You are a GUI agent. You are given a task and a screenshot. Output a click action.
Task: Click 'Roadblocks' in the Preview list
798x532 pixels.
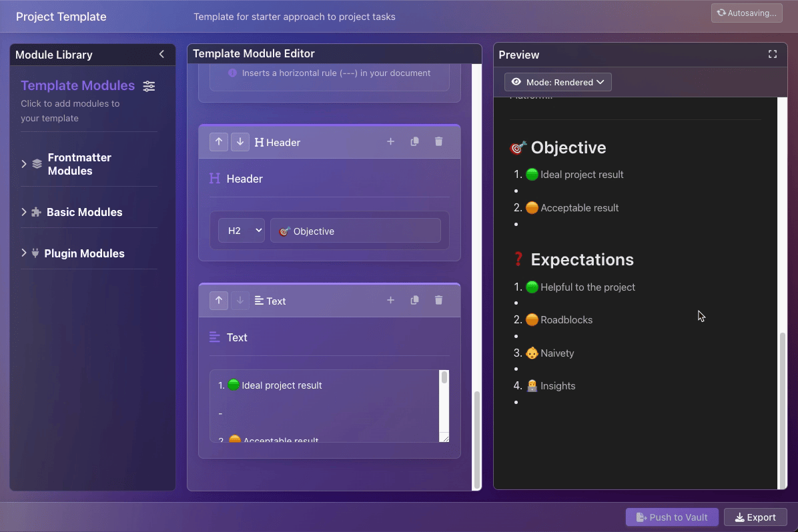(566, 320)
